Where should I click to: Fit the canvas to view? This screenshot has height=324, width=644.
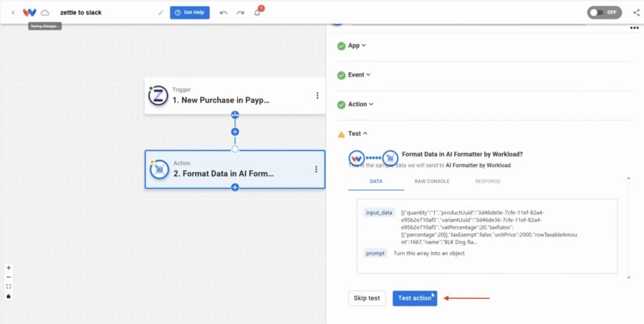click(9, 287)
